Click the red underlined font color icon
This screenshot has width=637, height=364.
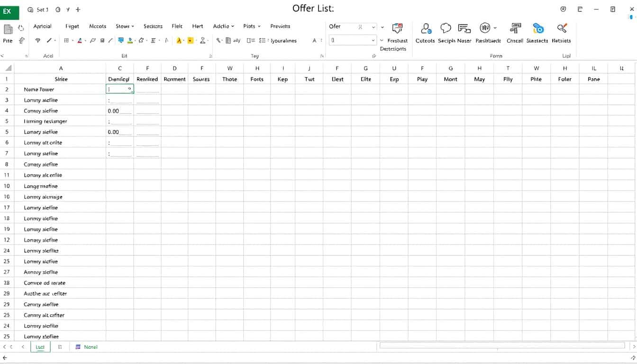point(80,41)
